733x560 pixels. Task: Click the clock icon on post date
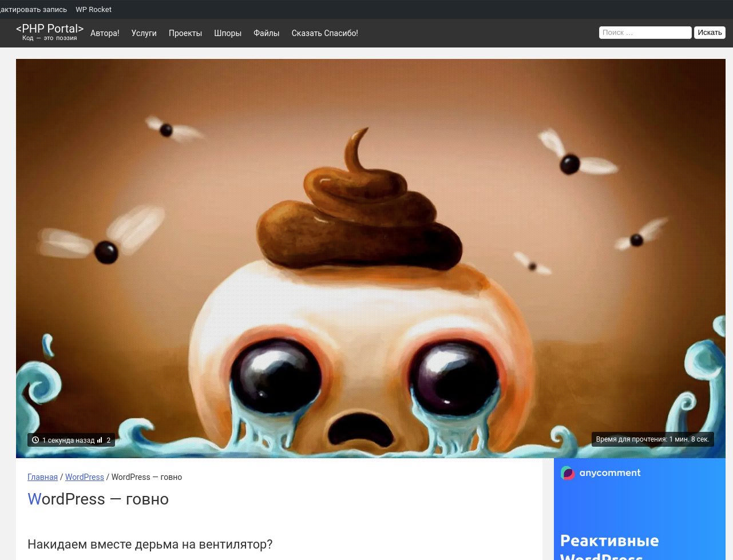click(35, 440)
